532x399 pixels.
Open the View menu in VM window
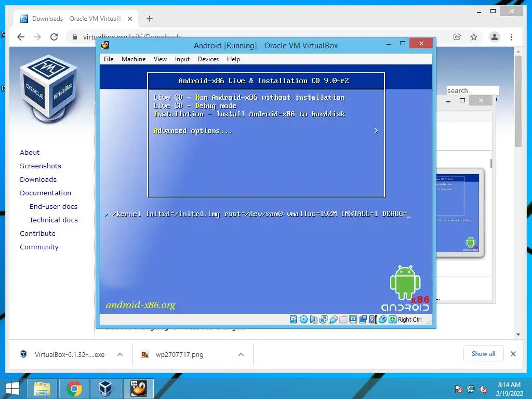tap(160, 59)
